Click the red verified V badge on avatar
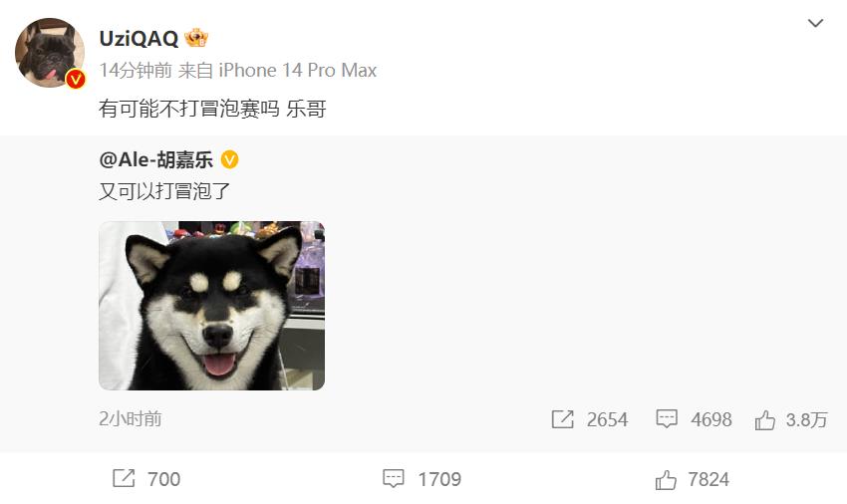This screenshot has height=504, width=847. point(76,79)
